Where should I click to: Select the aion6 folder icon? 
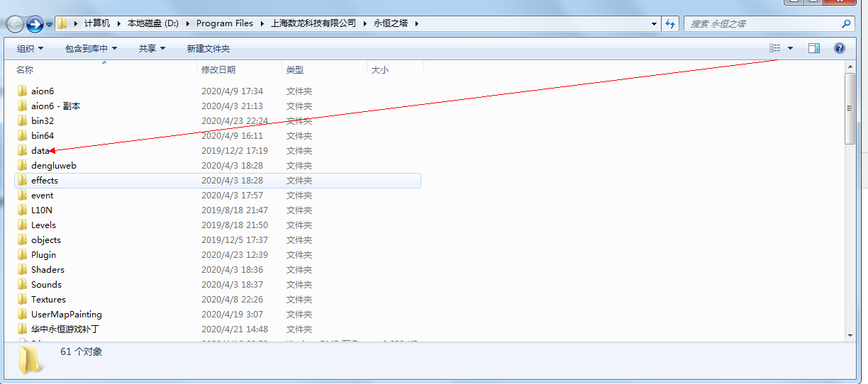click(23, 91)
